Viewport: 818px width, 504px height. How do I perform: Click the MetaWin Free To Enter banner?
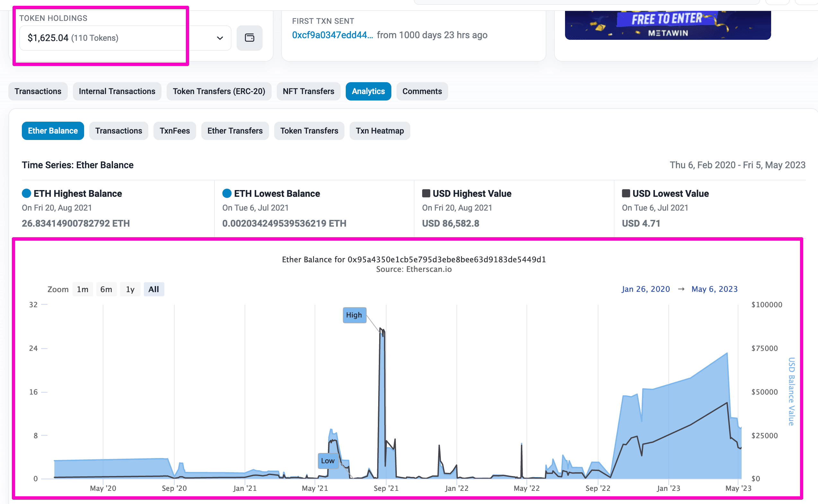pyautogui.click(x=668, y=25)
